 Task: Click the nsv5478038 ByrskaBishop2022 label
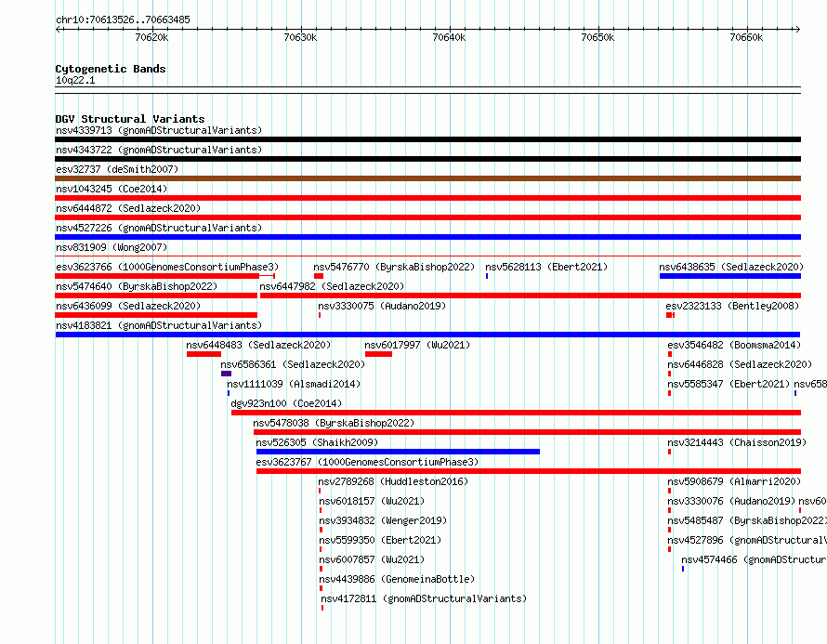334,423
